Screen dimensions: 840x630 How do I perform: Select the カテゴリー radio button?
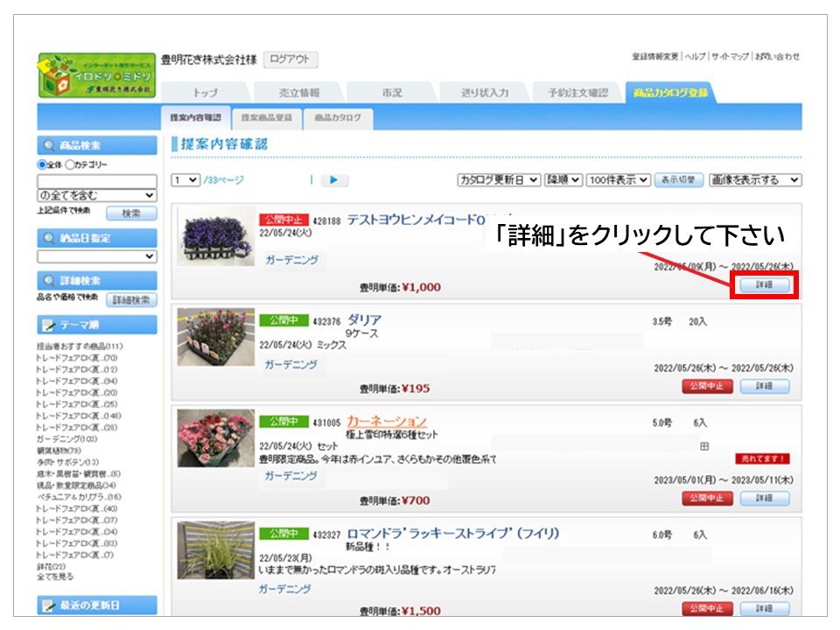[71, 164]
